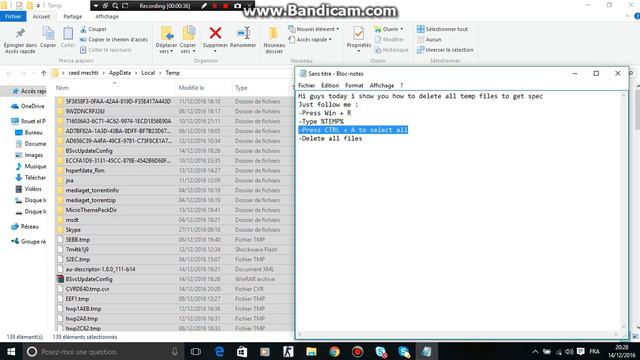This screenshot has width=640, height=360.
Task: Open Images in navigation pane
Action: 29,155
